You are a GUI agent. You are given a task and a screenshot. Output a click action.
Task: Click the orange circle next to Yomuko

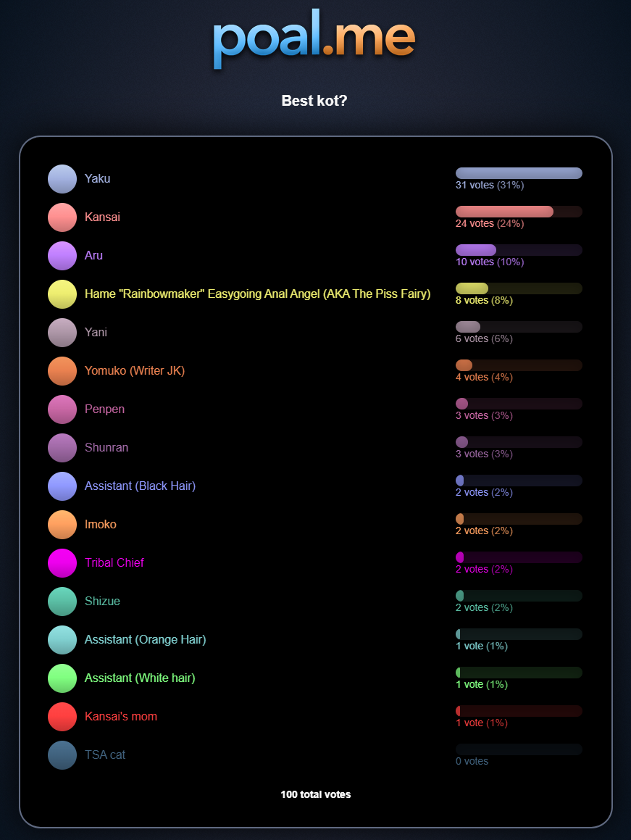click(x=62, y=370)
